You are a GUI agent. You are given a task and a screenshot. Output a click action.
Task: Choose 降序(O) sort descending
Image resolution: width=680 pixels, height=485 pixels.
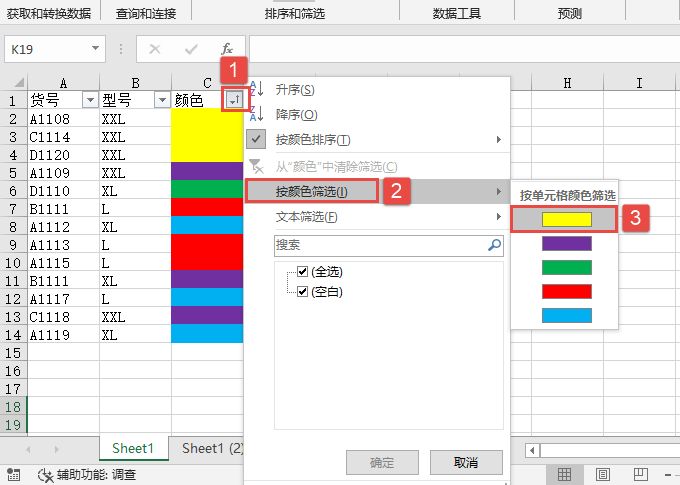[376, 115]
